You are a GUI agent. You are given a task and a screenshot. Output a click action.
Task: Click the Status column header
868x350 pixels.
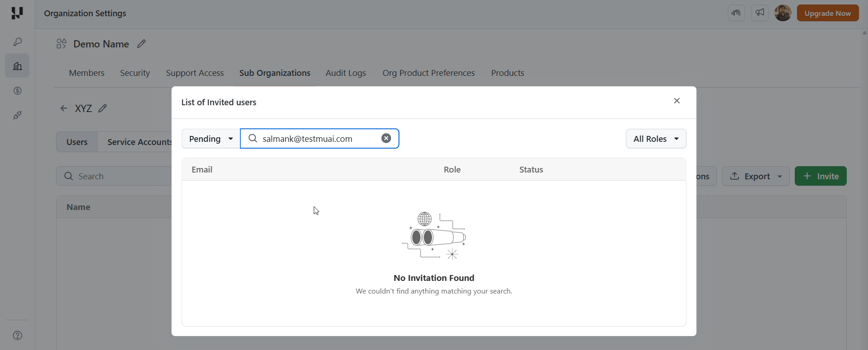point(531,169)
